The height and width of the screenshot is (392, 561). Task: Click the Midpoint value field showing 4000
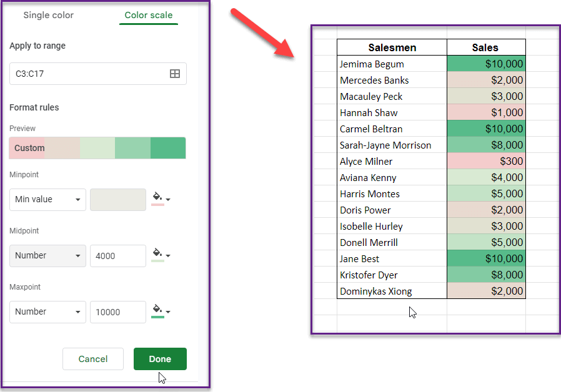click(x=117, y=255)
